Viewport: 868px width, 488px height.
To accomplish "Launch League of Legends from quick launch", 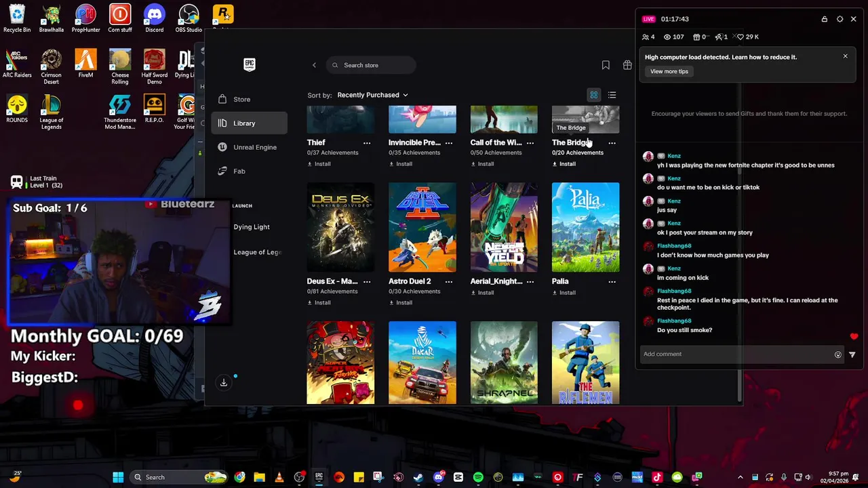I will [x=258, y=252].
